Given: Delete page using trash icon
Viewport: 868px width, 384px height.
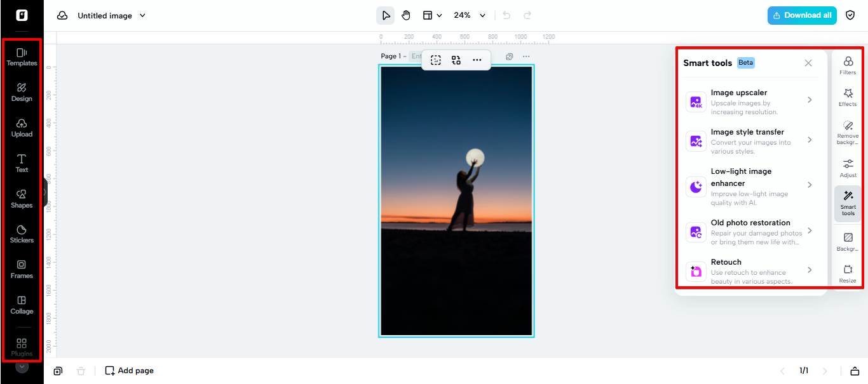Looking at the screenshot, I should pyautogui.click(x=81, y=371).
